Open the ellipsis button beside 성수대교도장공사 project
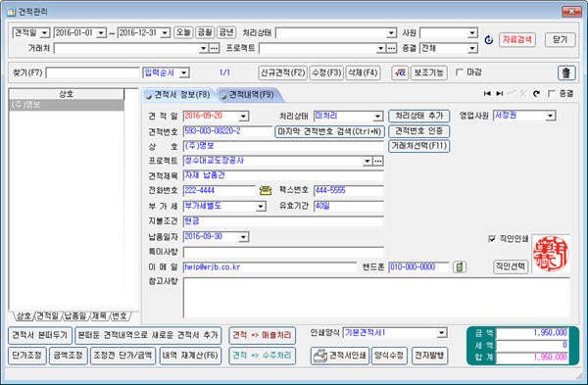 [x=378, y=162]
